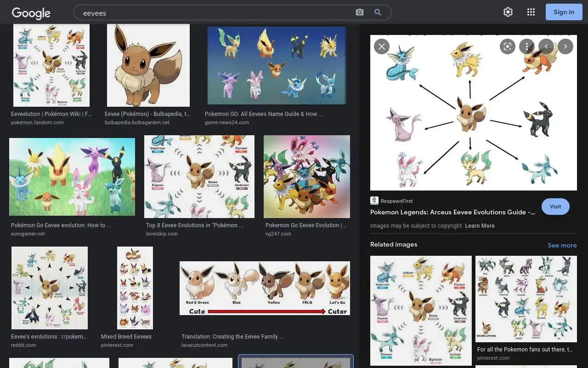Open the Learn More copyright link

coord(480,226)
